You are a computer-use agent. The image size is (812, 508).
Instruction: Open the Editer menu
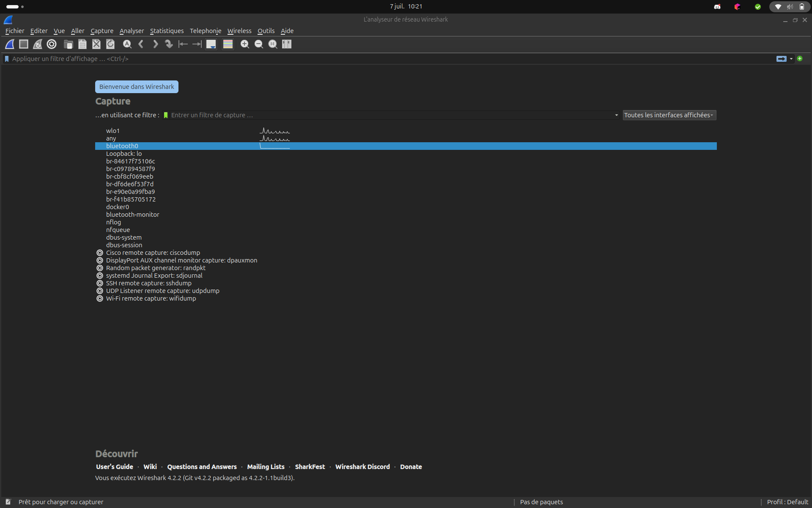click(39, 31)
